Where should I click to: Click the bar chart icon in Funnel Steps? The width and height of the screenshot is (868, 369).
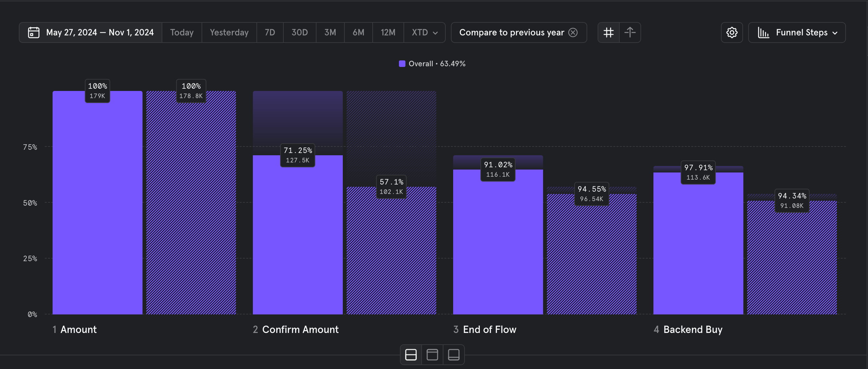[763, 32]
